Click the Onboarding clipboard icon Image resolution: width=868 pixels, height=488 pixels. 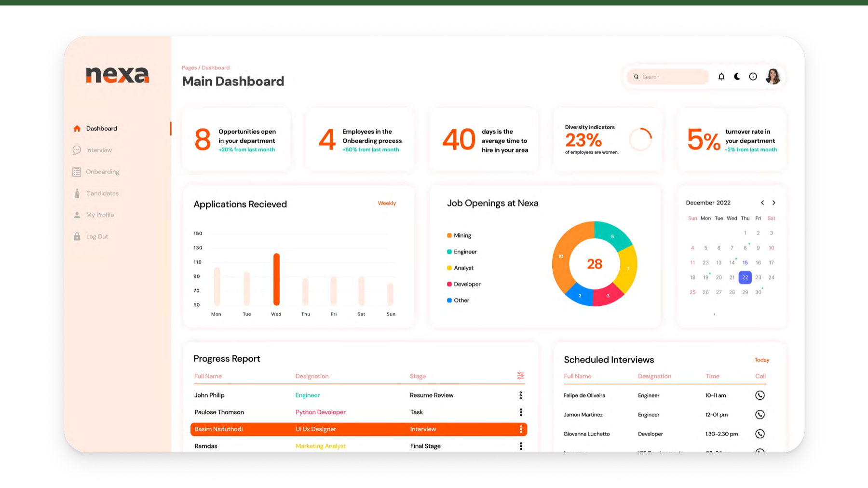pos(77,172)
